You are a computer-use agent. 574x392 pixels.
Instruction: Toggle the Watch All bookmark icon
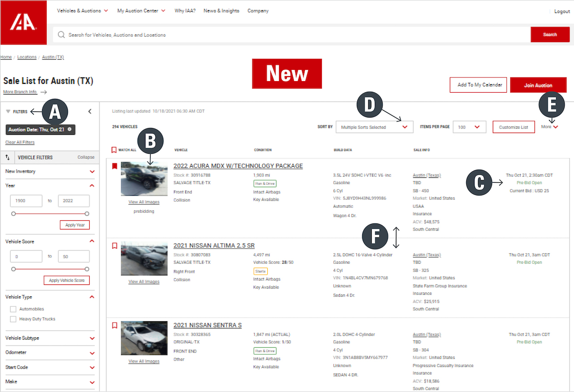(114, 150)
